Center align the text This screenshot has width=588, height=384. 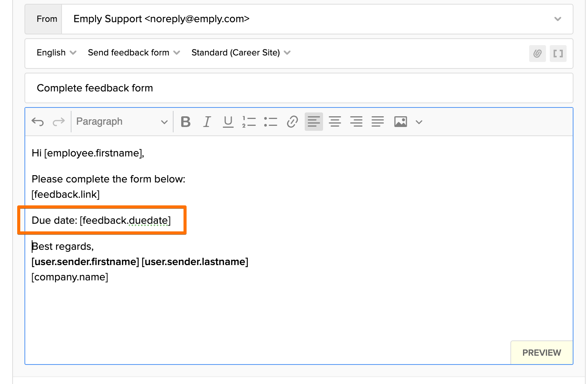335,122
